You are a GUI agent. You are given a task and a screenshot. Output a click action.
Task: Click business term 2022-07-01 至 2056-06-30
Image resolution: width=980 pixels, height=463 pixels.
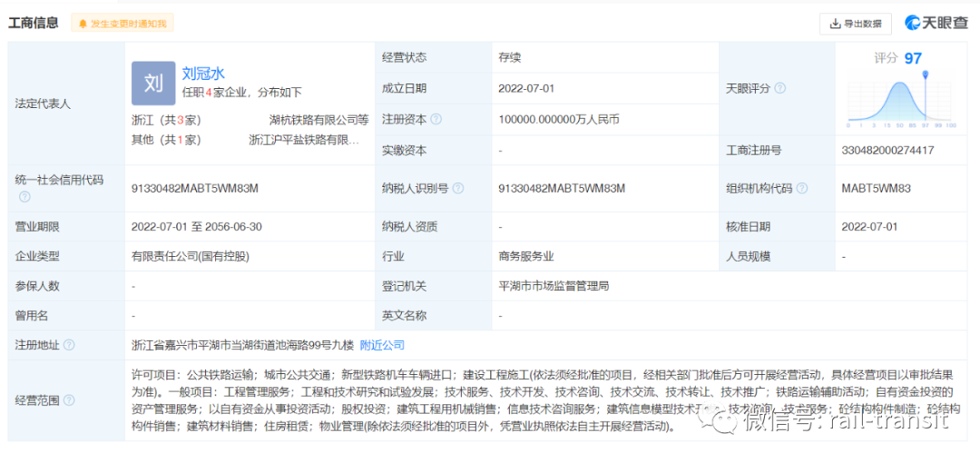point(196,226)
